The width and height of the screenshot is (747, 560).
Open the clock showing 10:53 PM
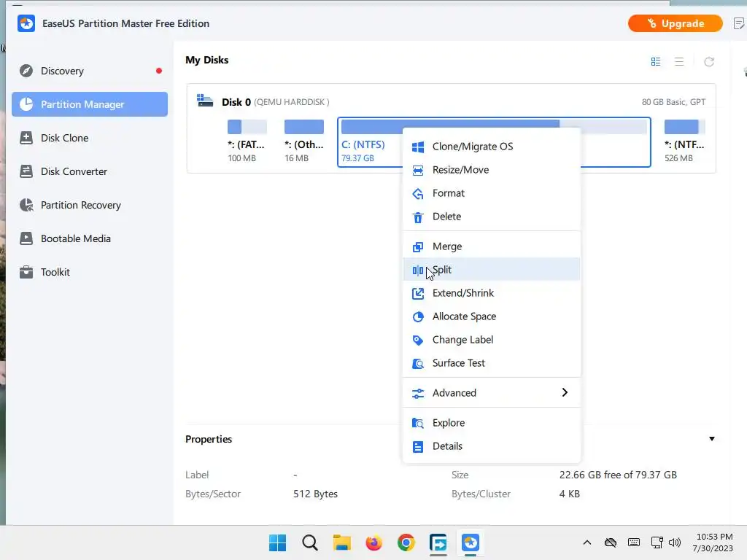[x=713, y=542]
